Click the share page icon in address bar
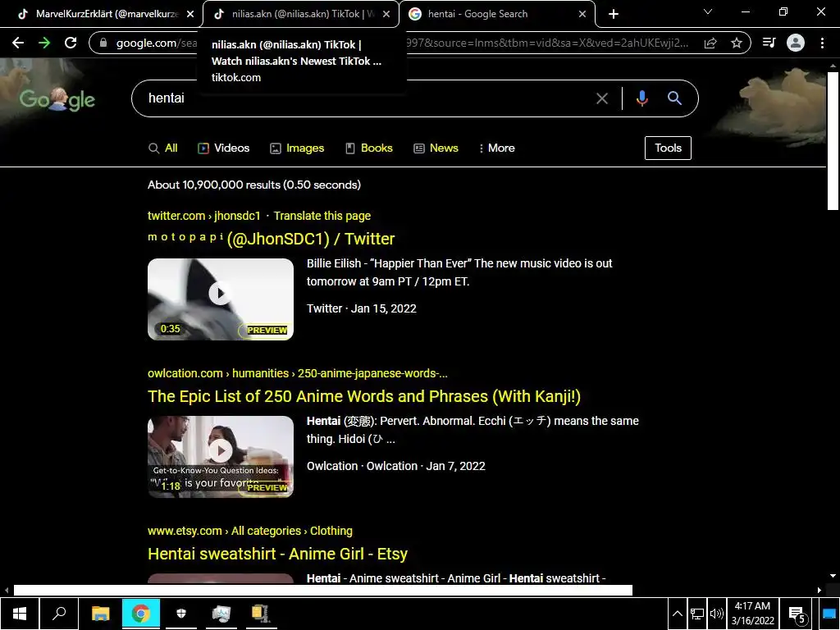The height and width of the screenshot is (630, 840). pos(710,43)
